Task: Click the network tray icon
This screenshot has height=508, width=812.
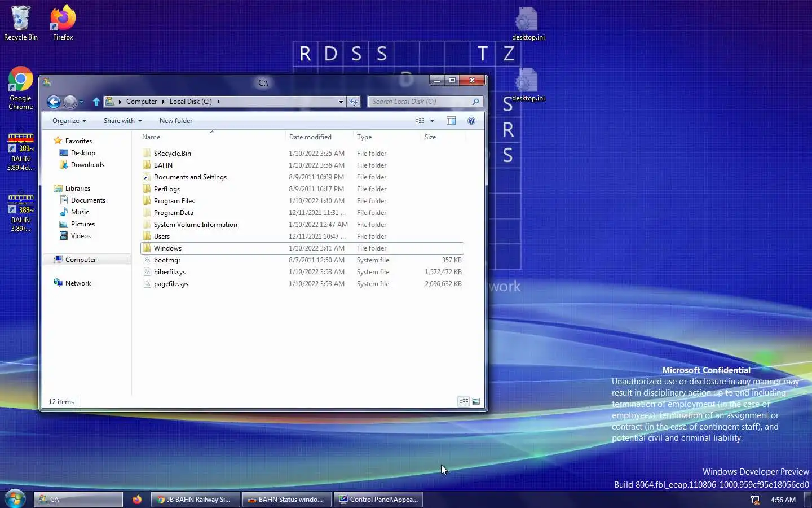Action: tap(755, 500)
